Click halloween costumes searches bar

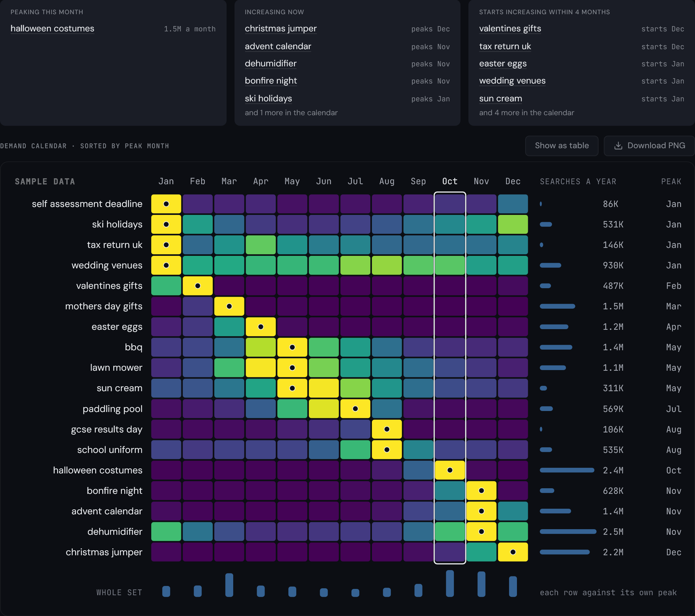click(x=567, y=470)
